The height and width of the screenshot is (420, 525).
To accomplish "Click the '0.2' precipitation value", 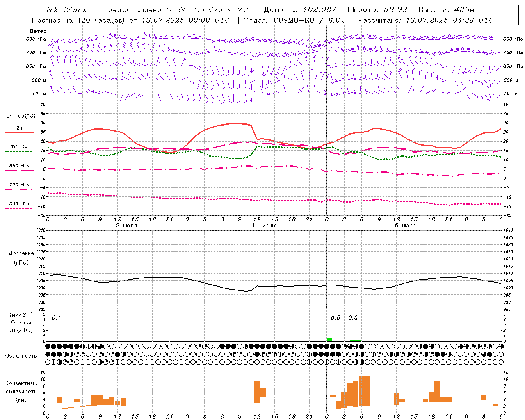I will click(x=353, y=317).
